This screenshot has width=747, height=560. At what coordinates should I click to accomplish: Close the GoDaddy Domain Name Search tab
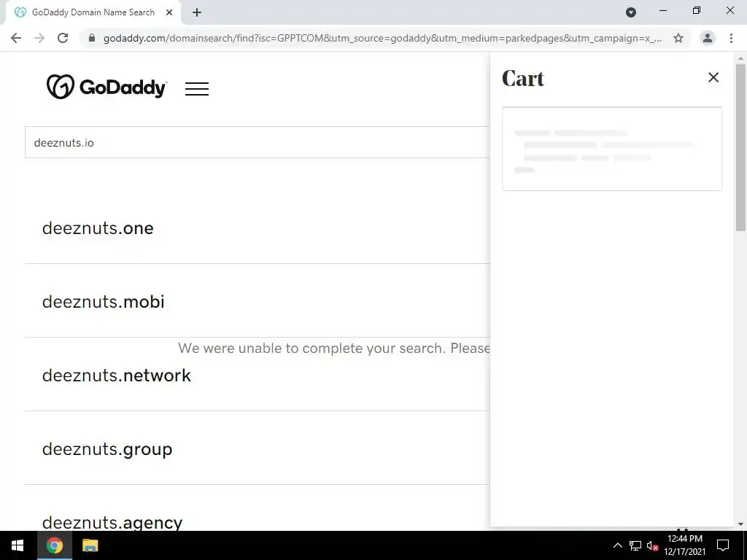pyautogui.click(x=169, y=12)
